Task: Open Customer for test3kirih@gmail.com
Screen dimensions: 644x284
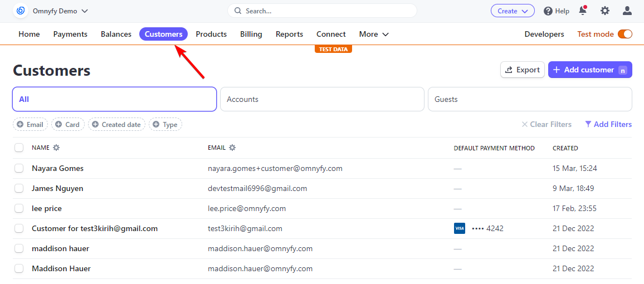Action: point(95,229)
